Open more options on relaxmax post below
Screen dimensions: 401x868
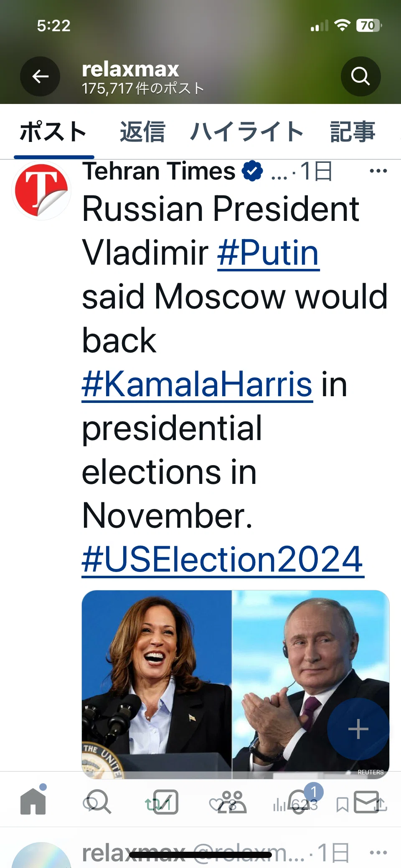(378, 852)
